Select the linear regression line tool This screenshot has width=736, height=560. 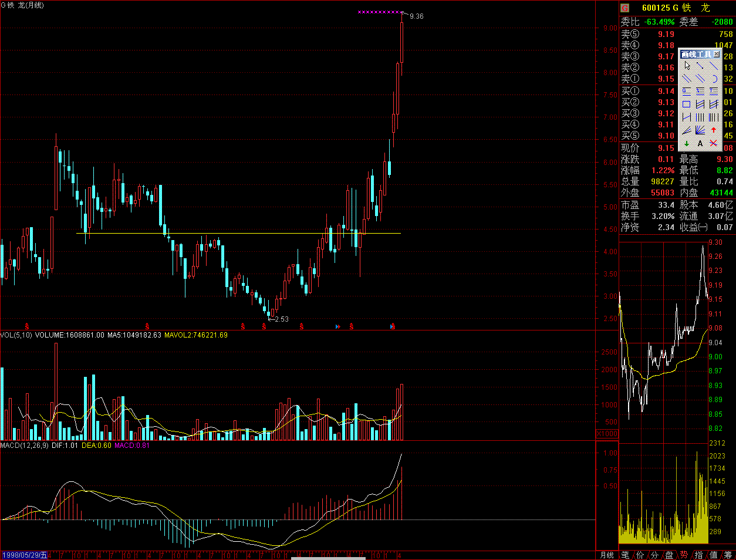pos(687,117)
